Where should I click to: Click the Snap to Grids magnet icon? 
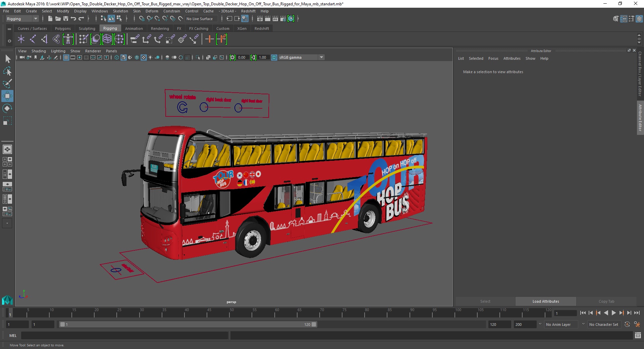tap(142, 19)
